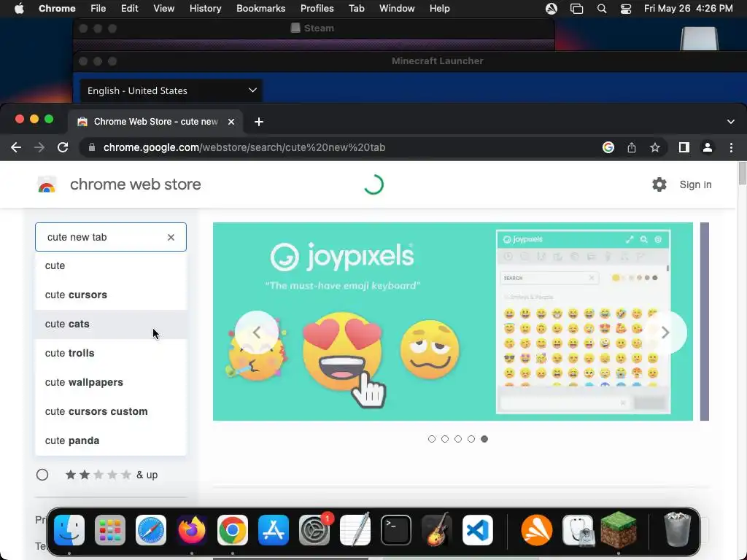
Task: Click the Chrome forward arrow
Action: (x=39, y=147)
